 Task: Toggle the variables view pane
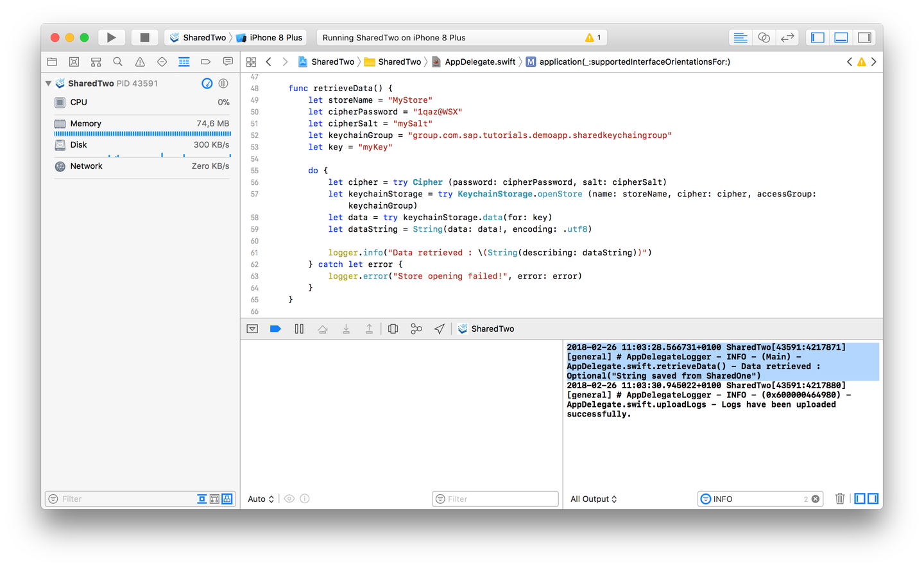(860, 499)
